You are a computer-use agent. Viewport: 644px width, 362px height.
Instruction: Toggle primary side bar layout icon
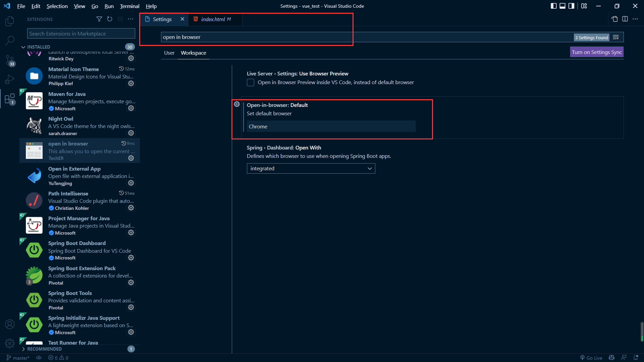554,6
